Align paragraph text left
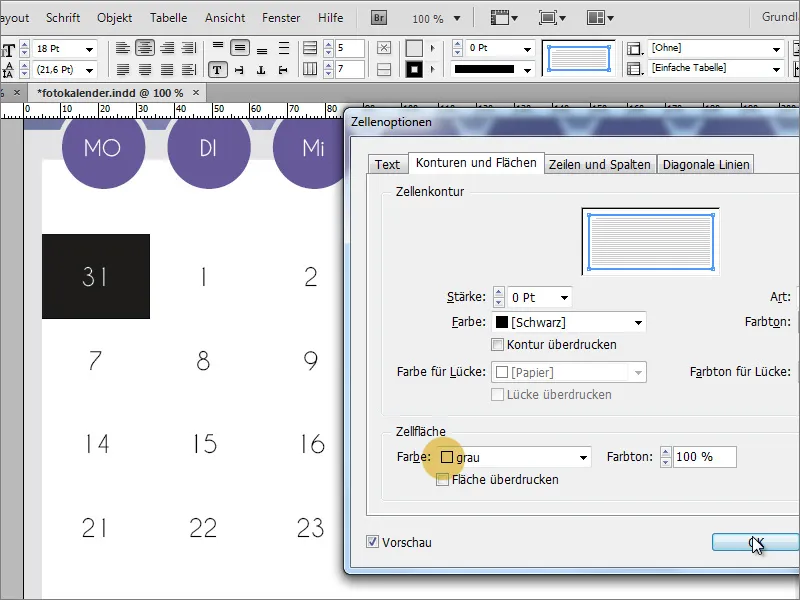800x600 pixels. pyautogui.click(x=122, y=48)
